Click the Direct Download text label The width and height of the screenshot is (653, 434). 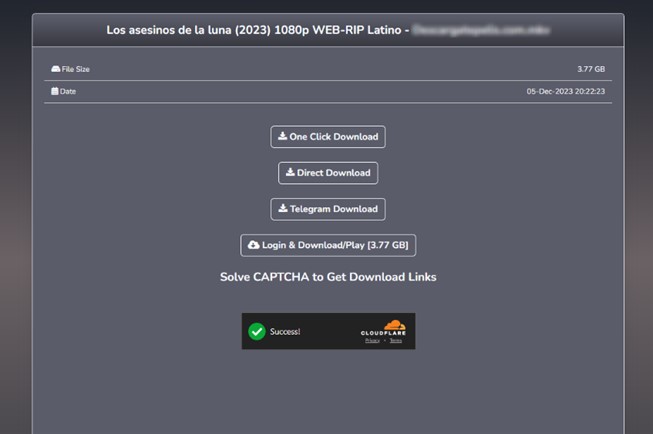334,173
